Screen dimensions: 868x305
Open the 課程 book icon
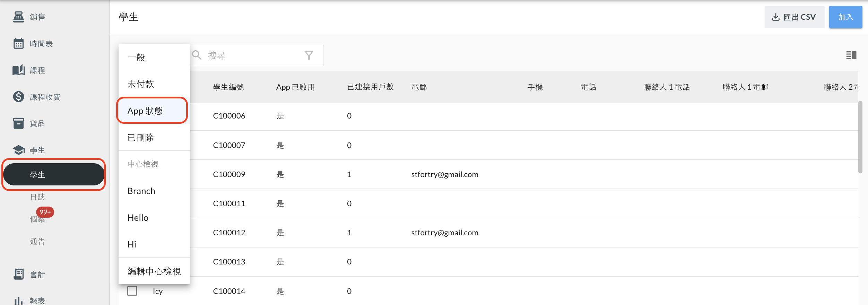(x=18, y=70)
